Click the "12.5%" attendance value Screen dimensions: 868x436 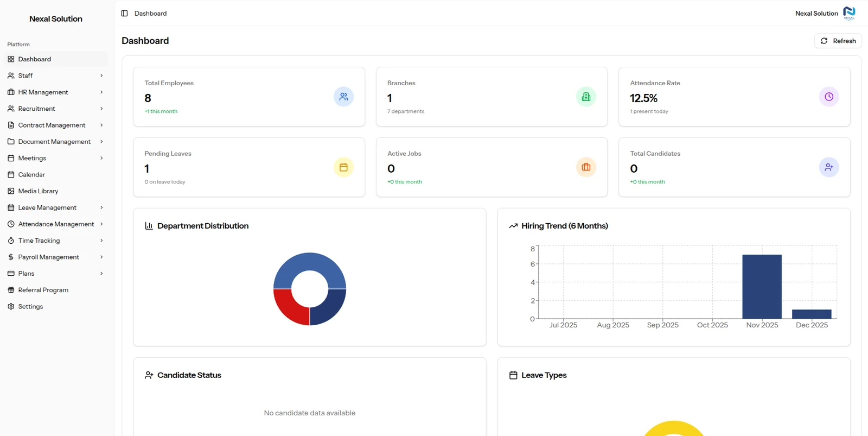pyautogui.click(x=643, y=98)
